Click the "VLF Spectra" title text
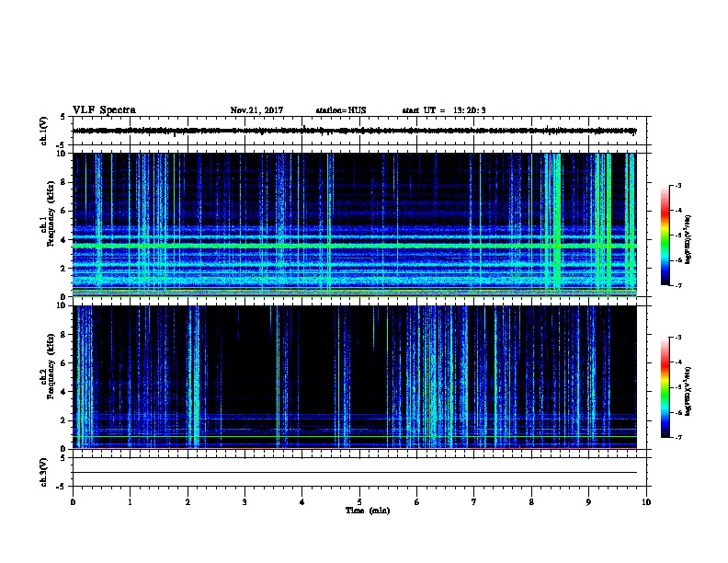This screenshot has height=563, width=728. click(x=104, y=110)
